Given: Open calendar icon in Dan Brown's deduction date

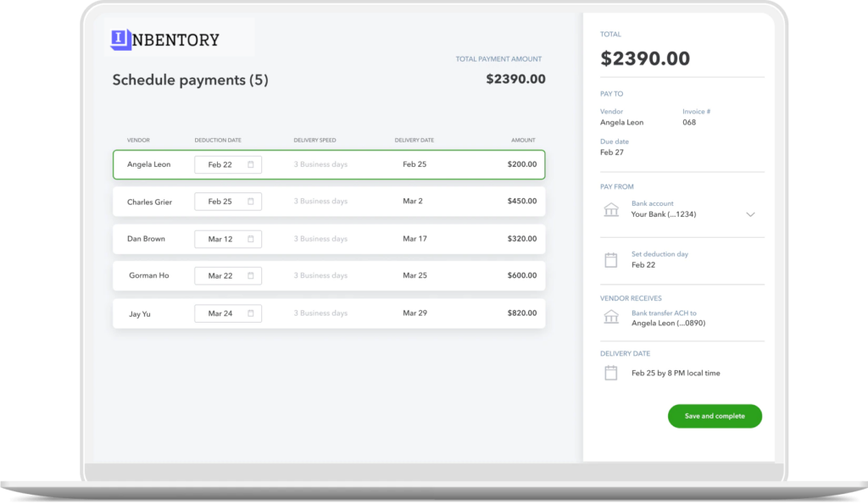Looking at the screenshot, I should tap(251, 239).
